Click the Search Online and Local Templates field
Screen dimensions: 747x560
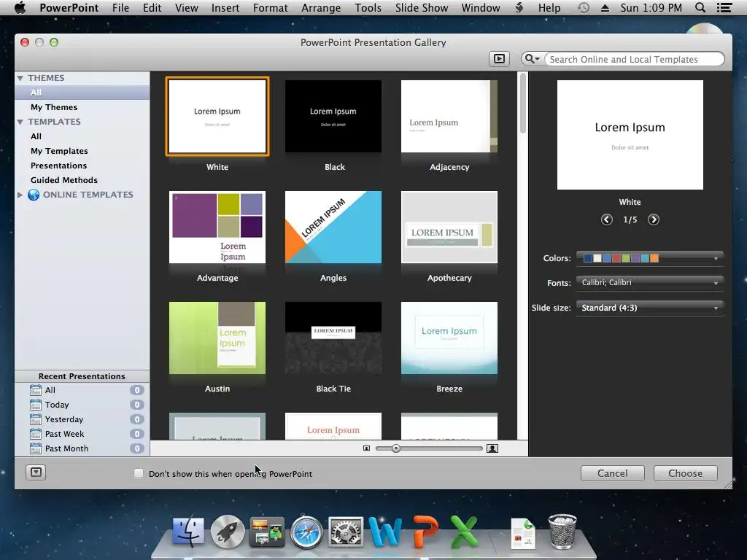point(634,59)
